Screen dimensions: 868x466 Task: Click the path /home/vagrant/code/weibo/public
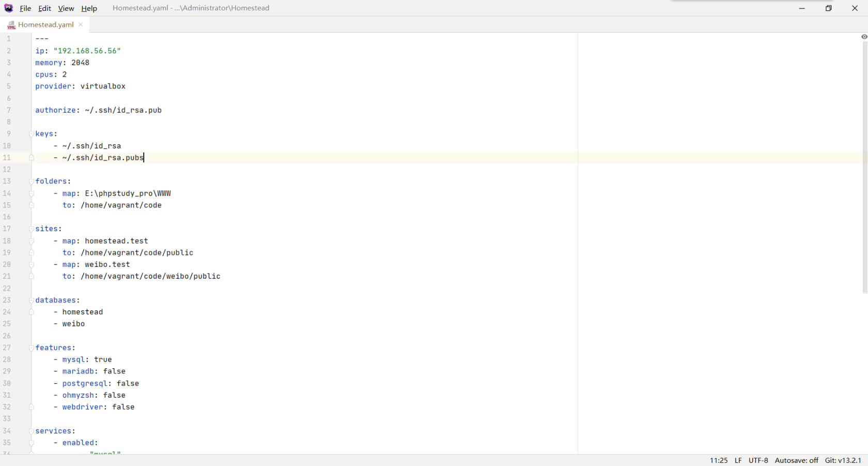(x=150, y=277)
